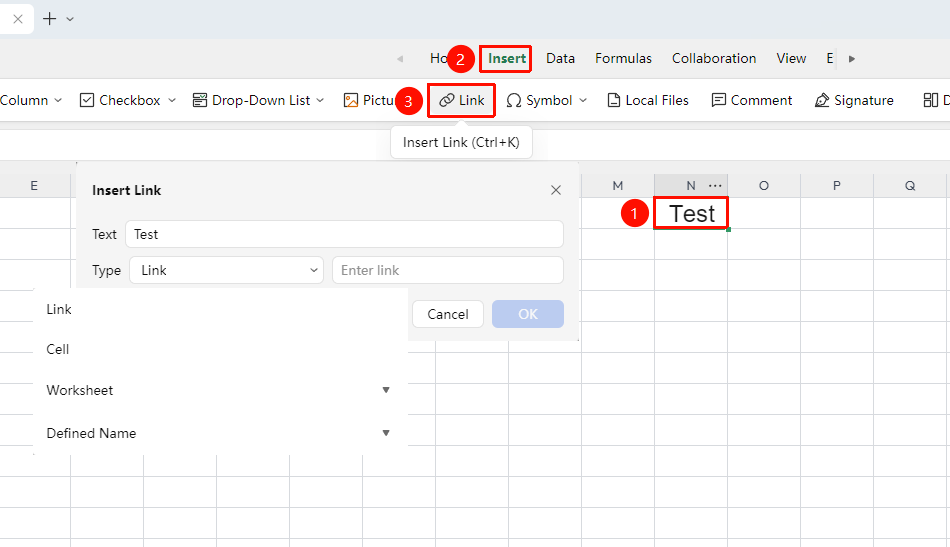Cancel the Insert Link dialog
The image size is (950, 547).
(x=448, y=314)
